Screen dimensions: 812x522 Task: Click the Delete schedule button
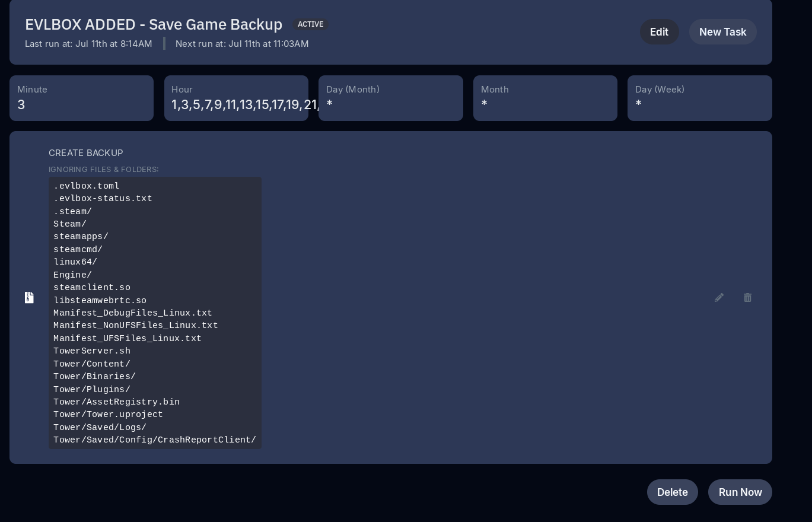pyautogui.click(x=672, y=492)
